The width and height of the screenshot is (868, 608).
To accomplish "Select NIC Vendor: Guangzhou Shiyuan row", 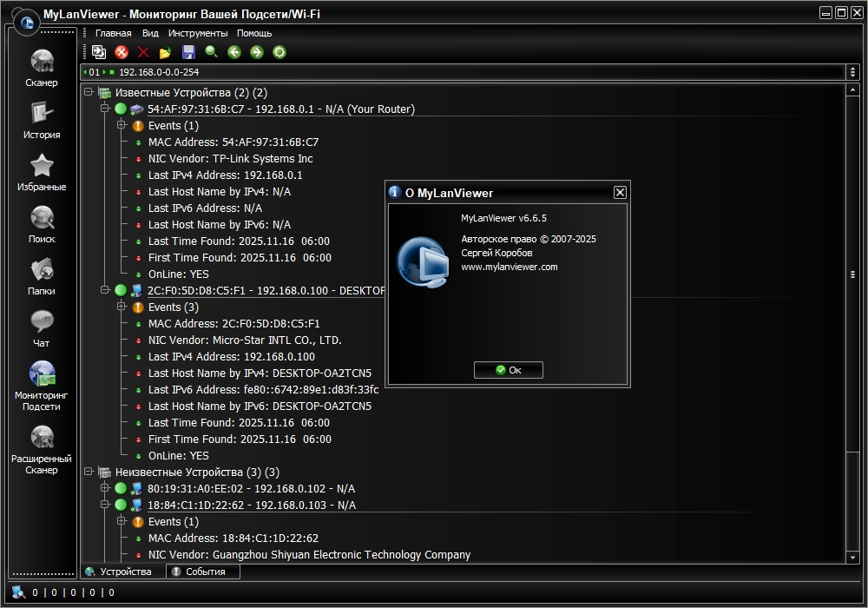I will tap(309, 555).
